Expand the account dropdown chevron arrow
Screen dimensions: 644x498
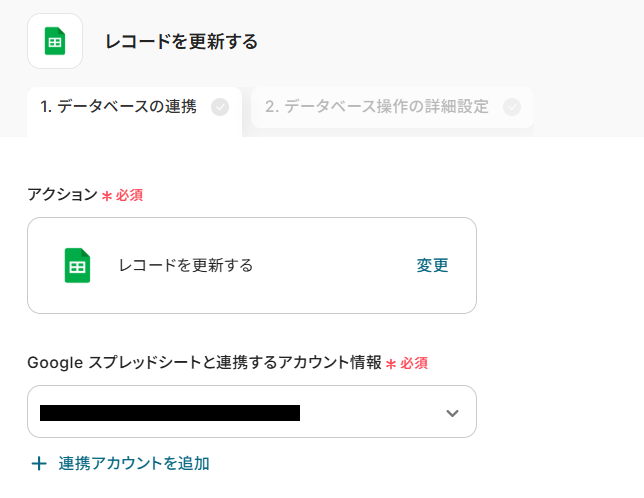point(452,413)
